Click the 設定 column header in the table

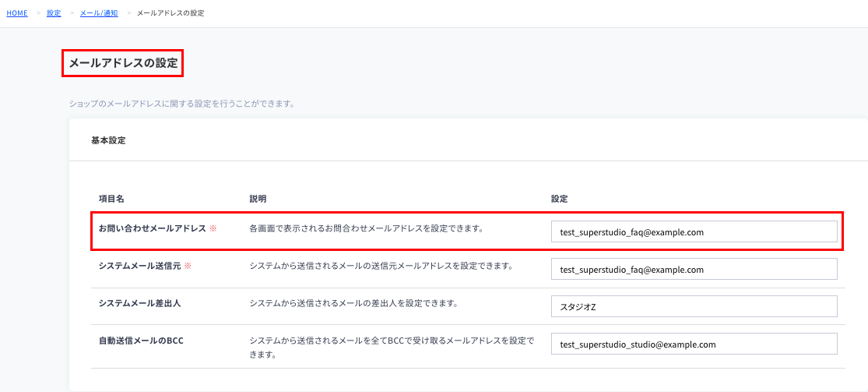560,199
